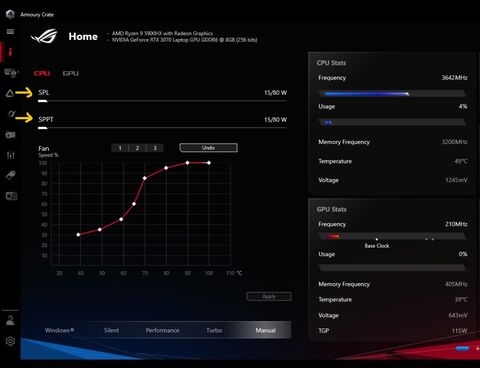Screen dimensions: 480x368
Task: Click the GPU frequency value 210MHz
Action: (456, 224)
